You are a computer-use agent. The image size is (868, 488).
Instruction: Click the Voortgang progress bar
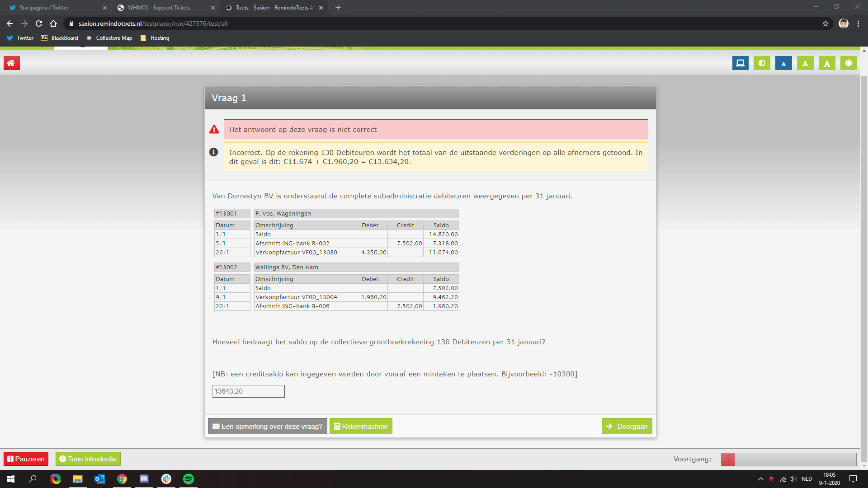(788, 459)
